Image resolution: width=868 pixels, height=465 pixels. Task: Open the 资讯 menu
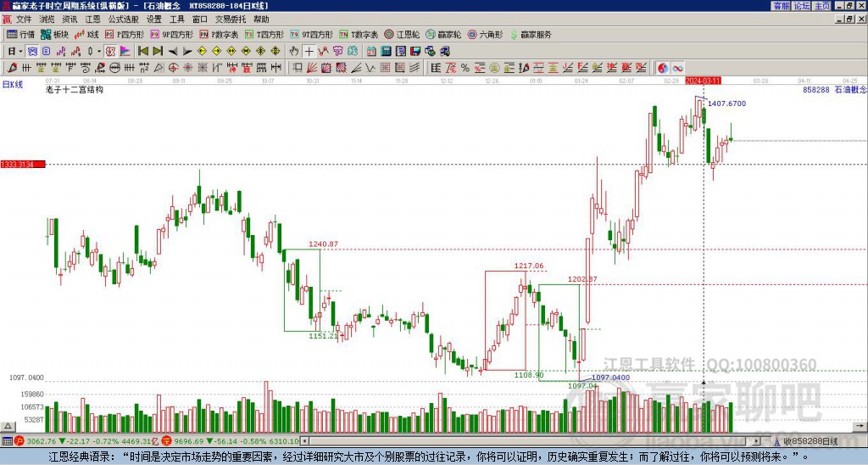click(x=70, y=20)
